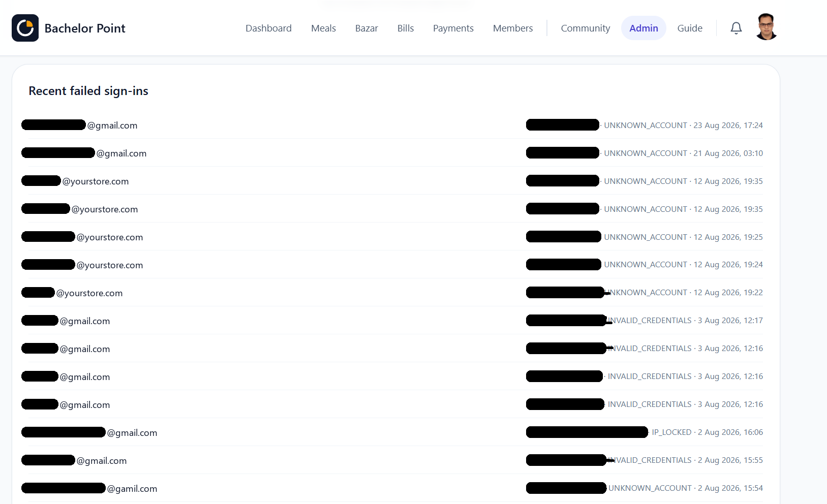This screenshot has width=827, height=504.
Task: Select the 12 Aug 2026, 19:25 entry
Action: (x=395, y=237)
